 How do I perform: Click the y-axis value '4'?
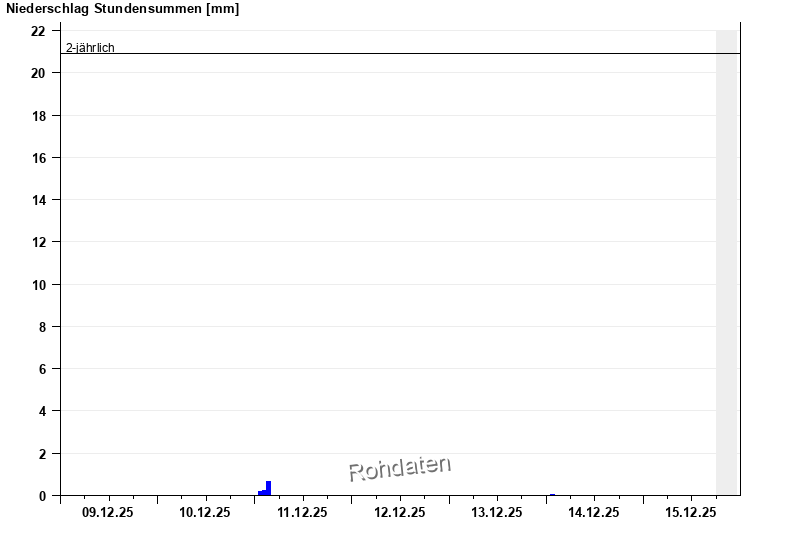pyautogui.click(x=42, y=411)
